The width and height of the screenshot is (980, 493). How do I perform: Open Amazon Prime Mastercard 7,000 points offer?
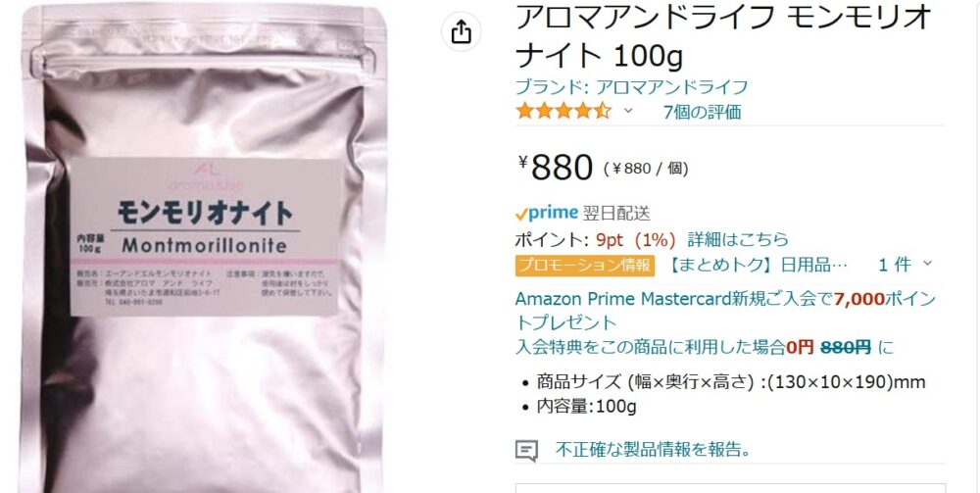coord(725,311)
